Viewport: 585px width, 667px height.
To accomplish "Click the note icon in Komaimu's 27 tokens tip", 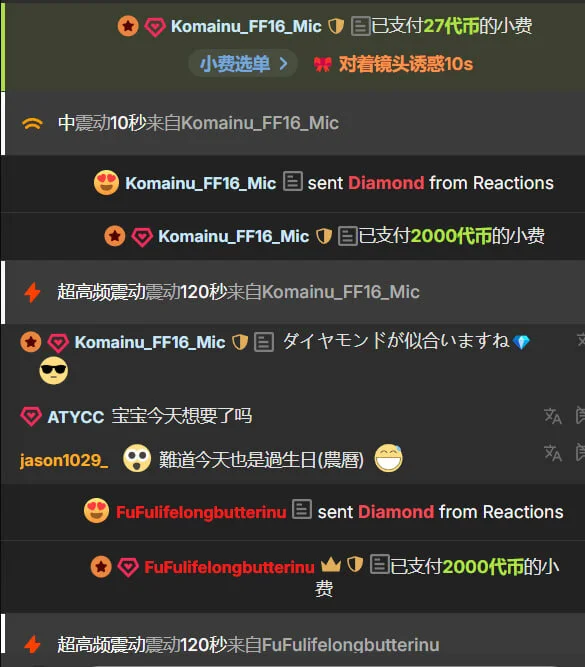I will click(360, 26).
